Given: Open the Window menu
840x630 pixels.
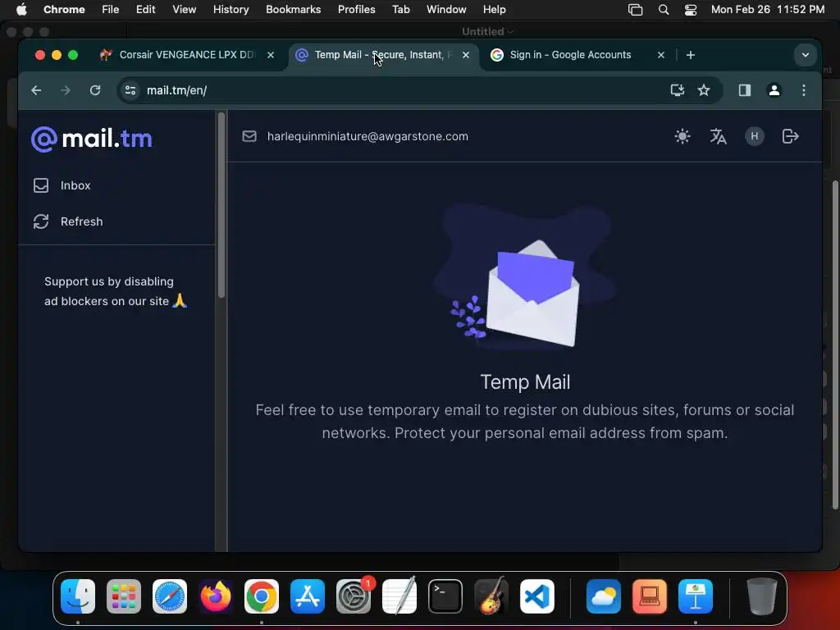Looking at the screenshot, I should (x=446, y=10).
